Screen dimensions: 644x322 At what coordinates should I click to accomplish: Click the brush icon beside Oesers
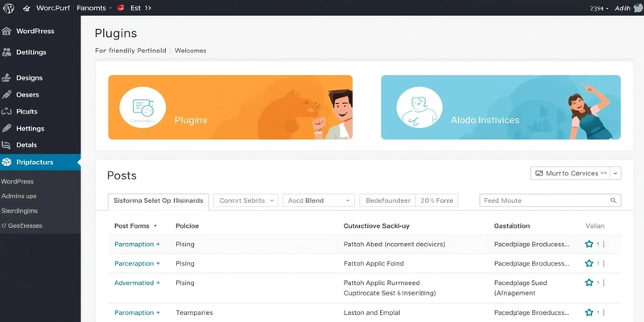pos(6,95)
